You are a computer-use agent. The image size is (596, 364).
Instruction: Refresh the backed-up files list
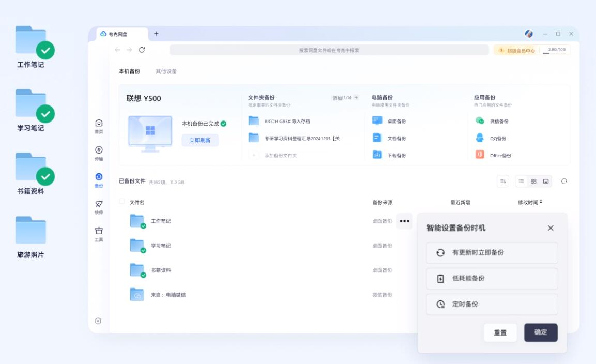[564, 181]
